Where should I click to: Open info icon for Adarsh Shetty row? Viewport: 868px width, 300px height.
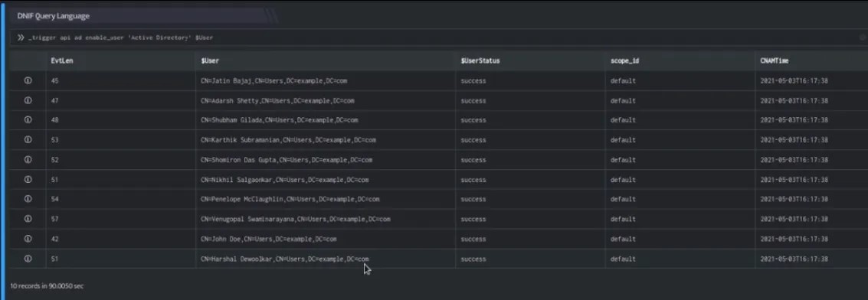pyautogui.click(x=28, y=100)
